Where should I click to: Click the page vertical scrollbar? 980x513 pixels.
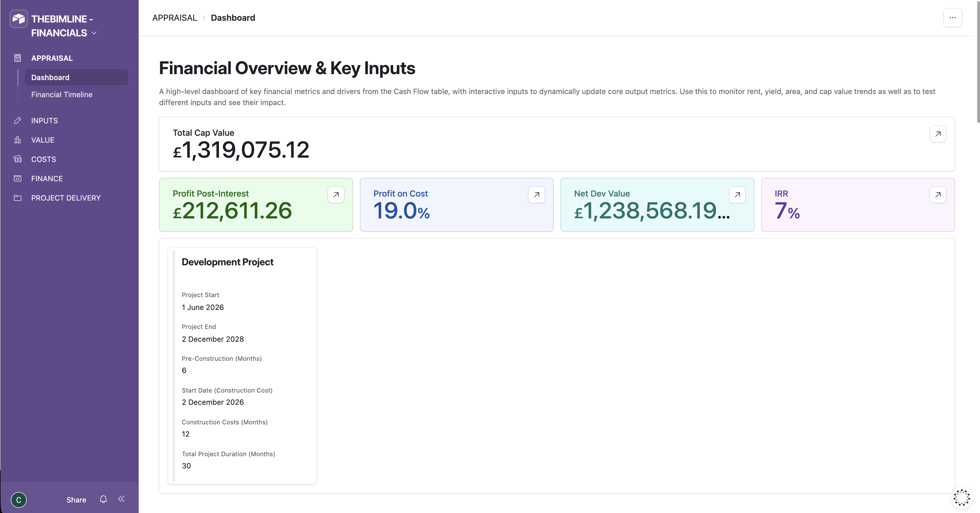(x=978, y=62)
